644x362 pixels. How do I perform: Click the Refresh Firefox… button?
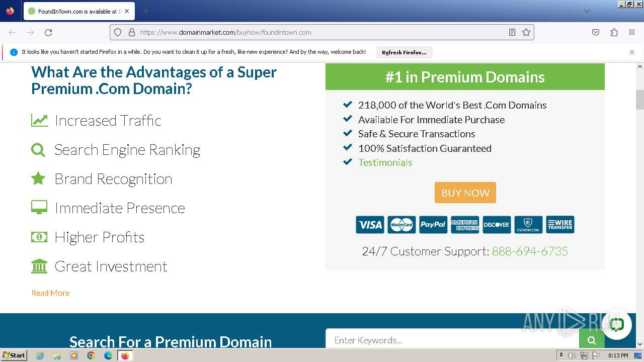tap(404, 52)
